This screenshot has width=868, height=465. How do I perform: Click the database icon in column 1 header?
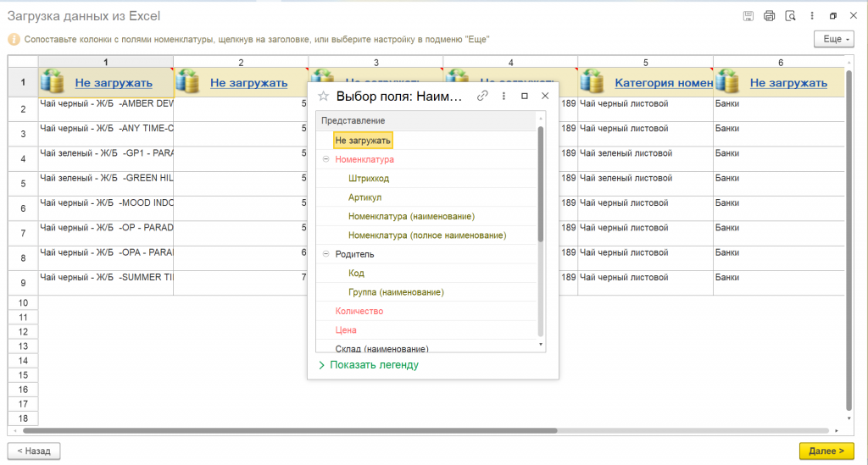click(x=52, y=81)
